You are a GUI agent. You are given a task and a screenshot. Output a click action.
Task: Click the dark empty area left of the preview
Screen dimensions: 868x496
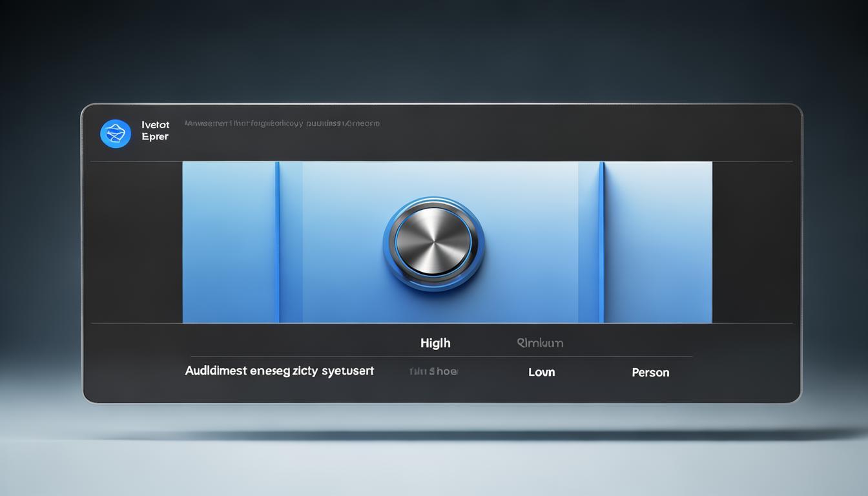136,242
